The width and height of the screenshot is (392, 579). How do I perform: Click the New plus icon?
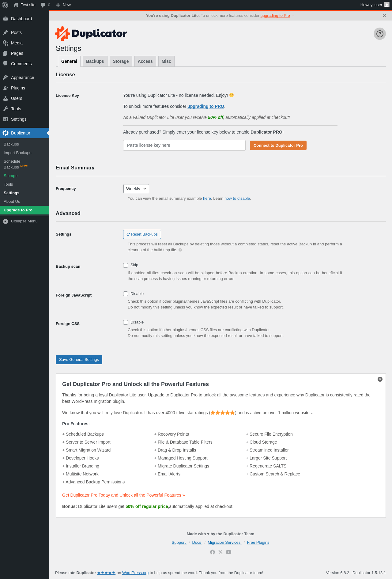click(x=58, y=5)
